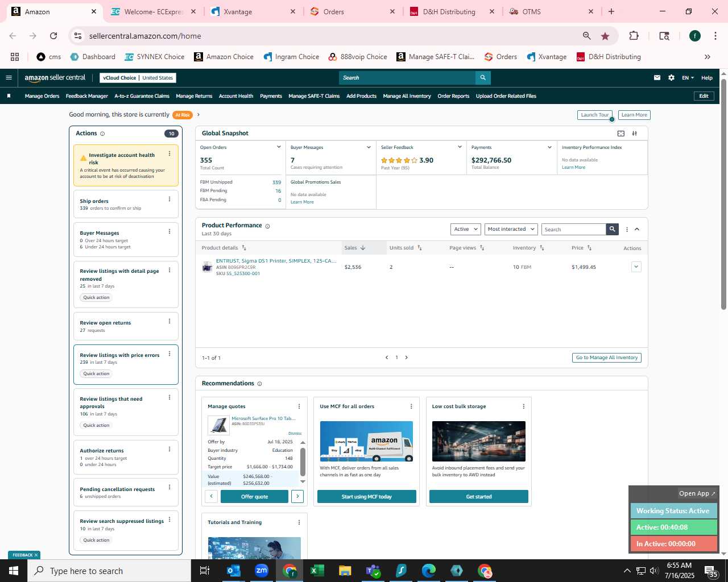Click Product Performance search magnifier button
This screenshot has width=728, height=582.
612,229
